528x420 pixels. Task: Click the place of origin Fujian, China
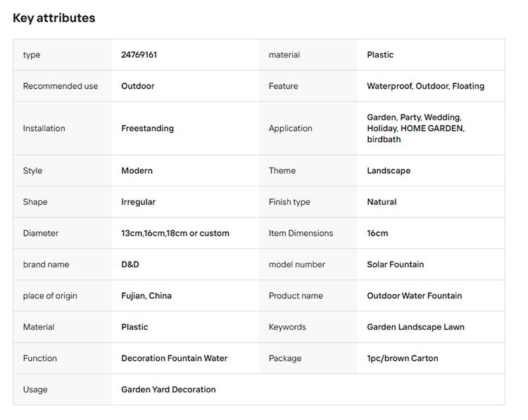click(x=146, y=295)
